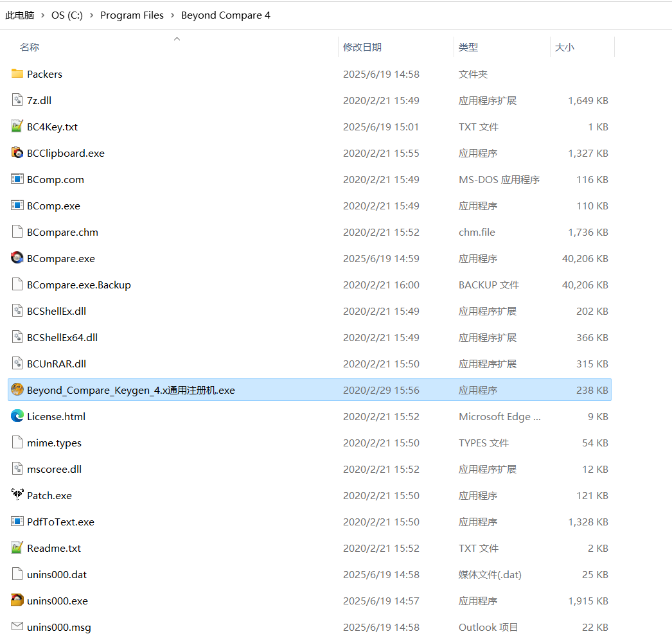Screen dimensions: 672x634
Task: Select the Patch.exe file name
Action: (x=49, y=496)
